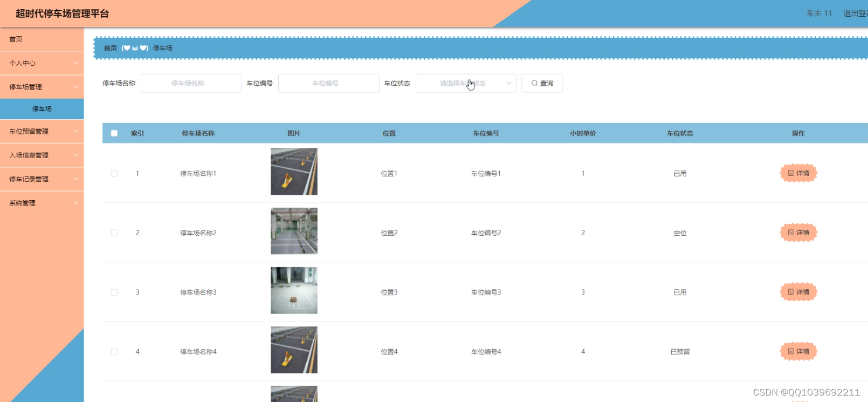Screen dimensions: 868x402
Task: Check the checkbox for row 停车场名称2
Action: tap(114, 233)
